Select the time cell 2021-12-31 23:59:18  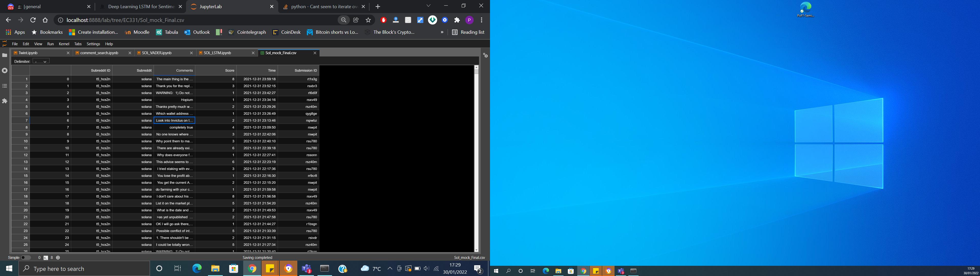click(x=257, y=79)
